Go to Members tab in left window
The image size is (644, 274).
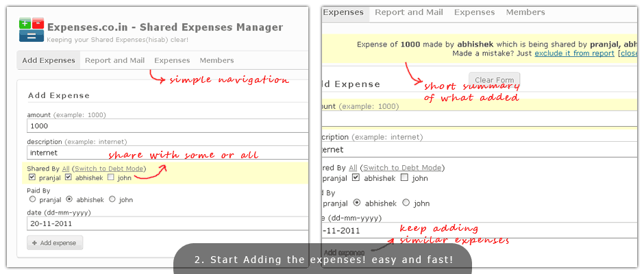click(216, 60)
